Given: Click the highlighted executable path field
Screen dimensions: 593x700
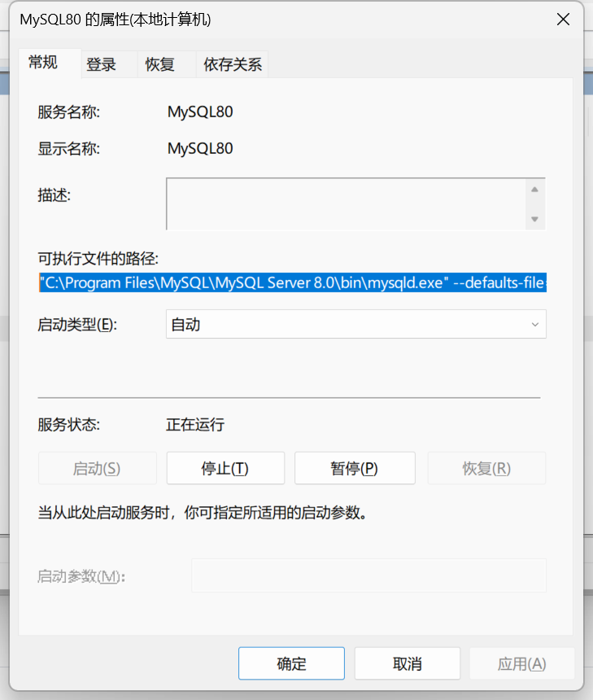Looking at the screenshot, I should (293, 283).
